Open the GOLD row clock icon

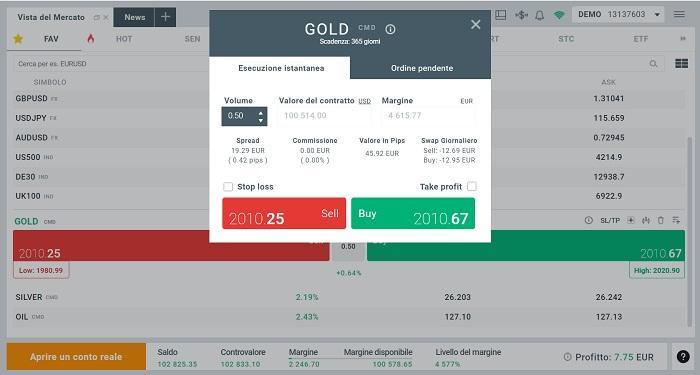(588, 220)
